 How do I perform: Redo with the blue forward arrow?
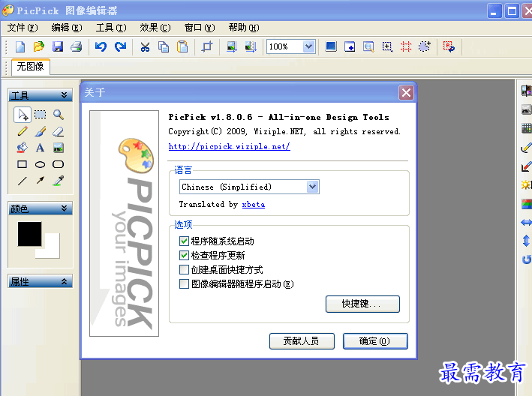(x=120, y=46)
